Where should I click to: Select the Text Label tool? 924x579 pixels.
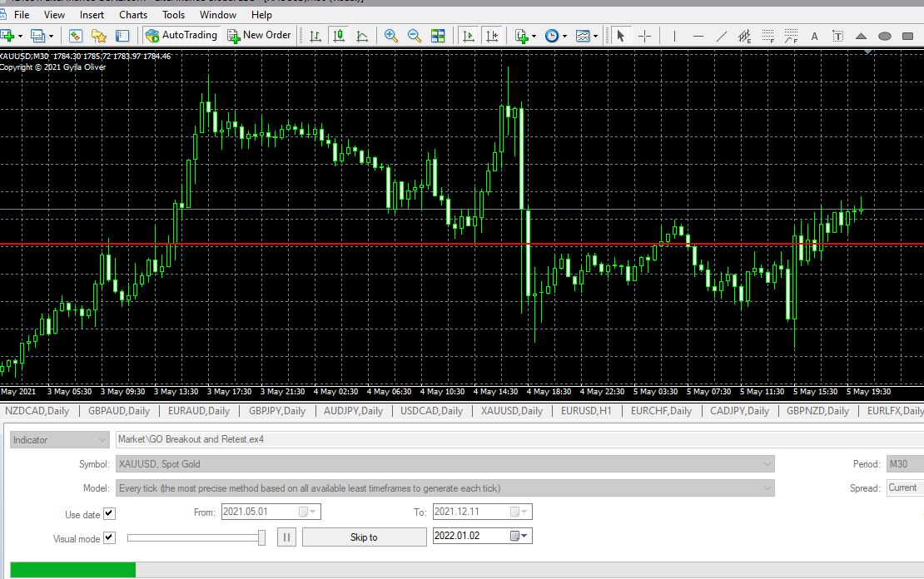pyautogui.click(x=838, y=36)
